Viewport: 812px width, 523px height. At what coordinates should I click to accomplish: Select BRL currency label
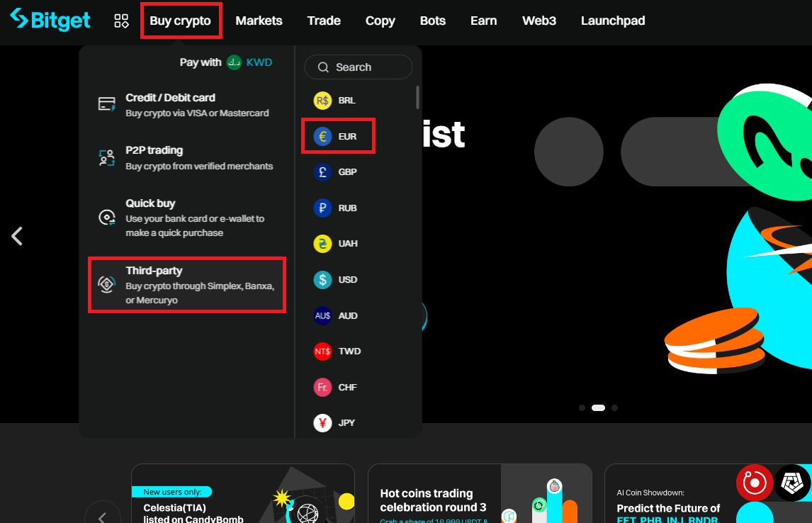click(347, 101)
